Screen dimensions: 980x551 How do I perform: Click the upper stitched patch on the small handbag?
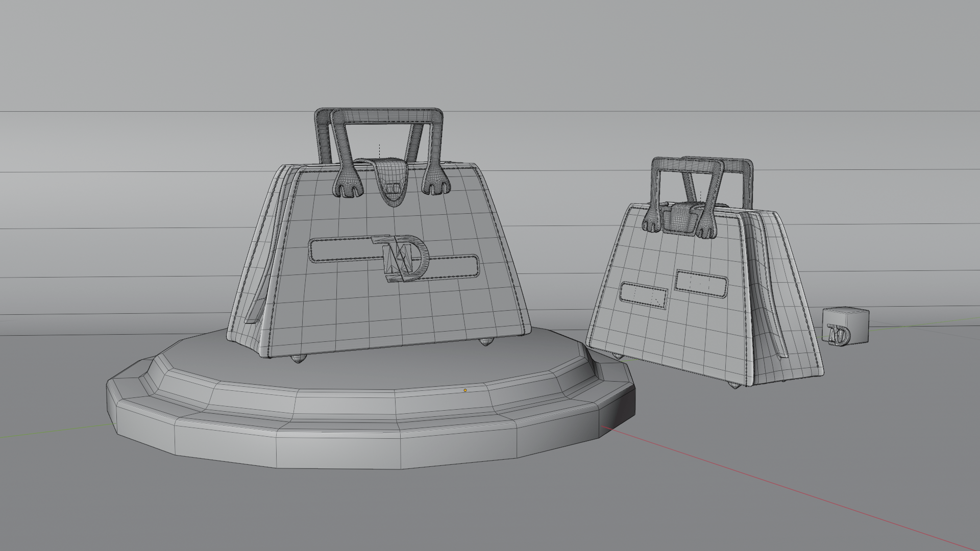(702, 283)
